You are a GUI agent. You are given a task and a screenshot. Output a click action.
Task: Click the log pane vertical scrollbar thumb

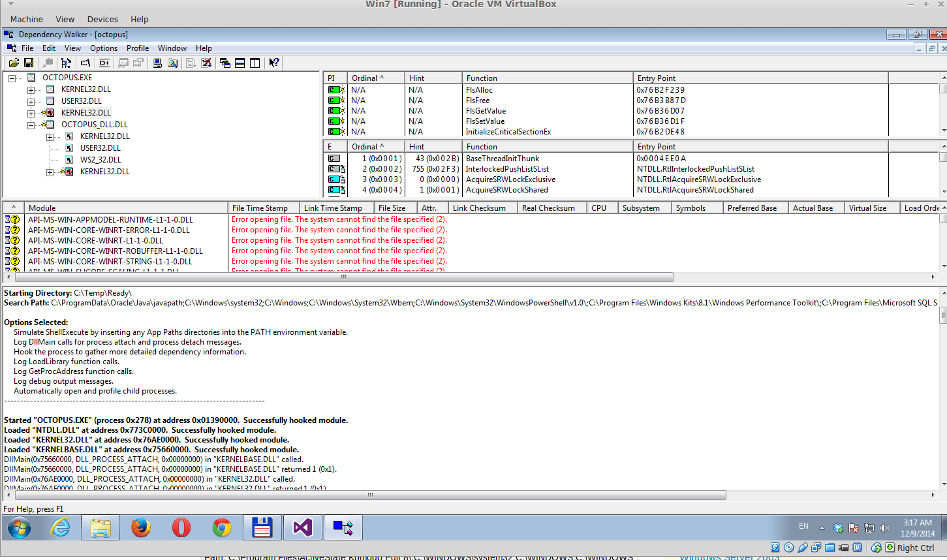[943, 317]
